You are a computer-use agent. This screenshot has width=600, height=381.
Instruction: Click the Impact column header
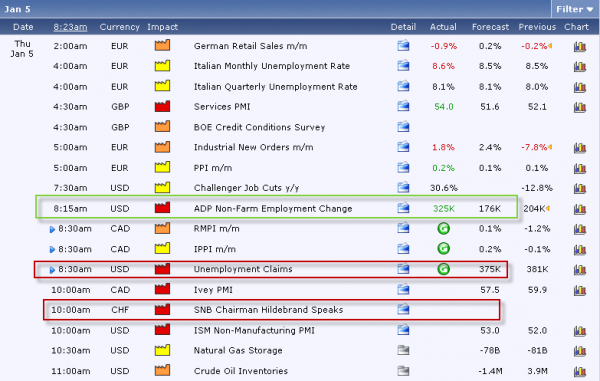[x=163, y=27]
